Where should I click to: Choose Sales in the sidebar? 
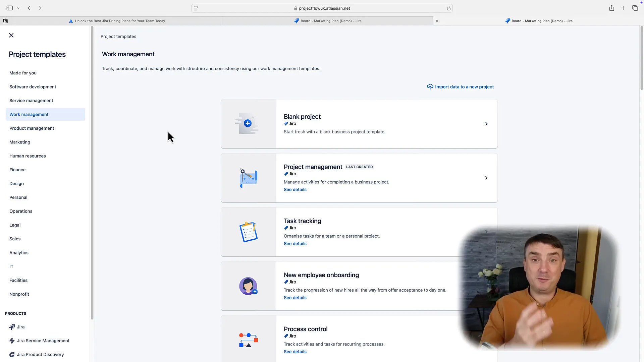click(x=15, y=239)
